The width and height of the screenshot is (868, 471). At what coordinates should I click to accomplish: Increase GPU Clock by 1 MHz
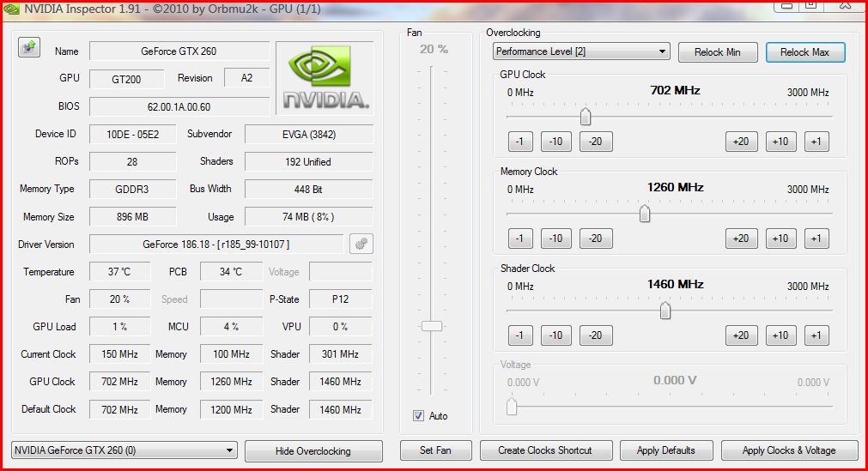(816, 142)
